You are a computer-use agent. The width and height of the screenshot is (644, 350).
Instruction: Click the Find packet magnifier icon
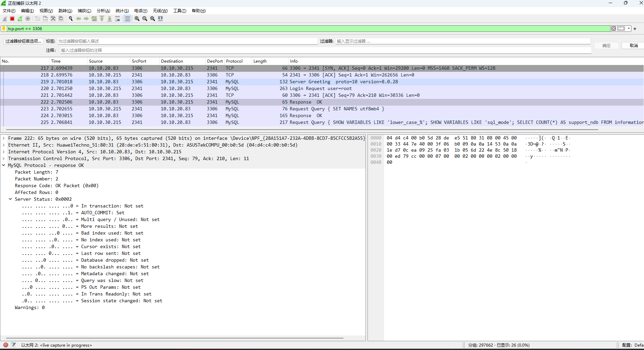click(x=71, y=19)
